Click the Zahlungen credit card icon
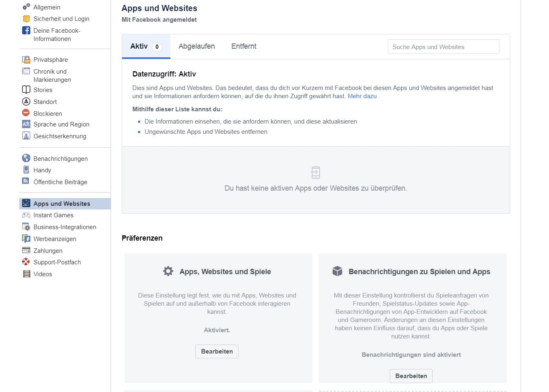This screenshot has height=392, width=549. pyautogui.click(x=26, y=250)
